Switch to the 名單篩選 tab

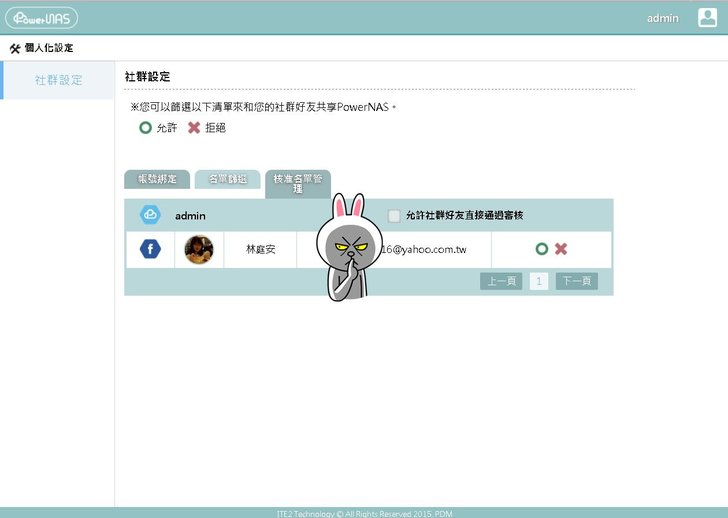pyautogui.click(x=228, y=179)
